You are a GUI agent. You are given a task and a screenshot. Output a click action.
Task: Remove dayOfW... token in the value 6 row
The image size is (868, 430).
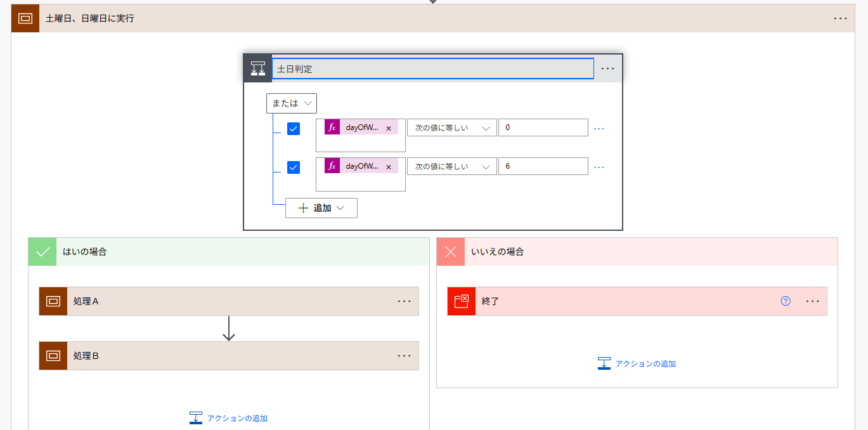pos(389,167)
